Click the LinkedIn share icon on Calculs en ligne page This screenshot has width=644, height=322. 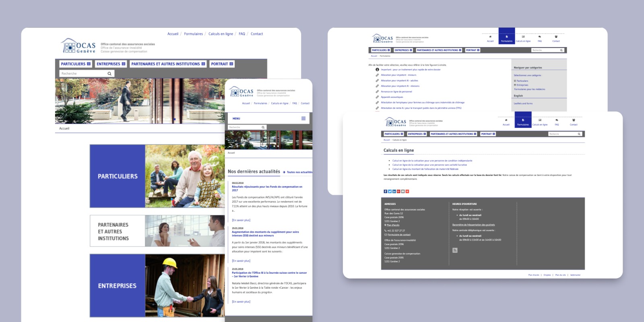click(x=394, y=192)
